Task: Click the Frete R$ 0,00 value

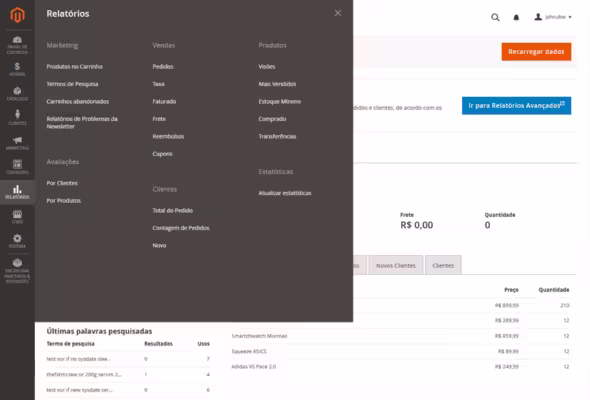Action: 417,225
